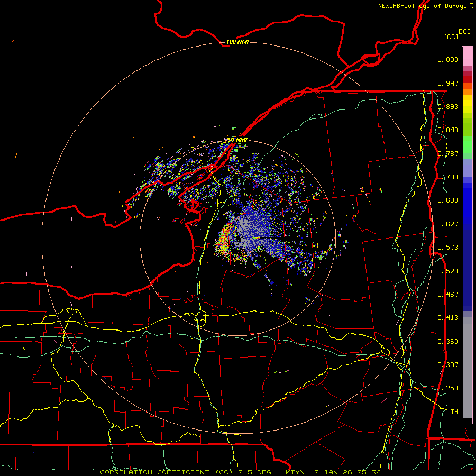Select the 0.680 legend value

pyautogui.click(x=448, y=200)
